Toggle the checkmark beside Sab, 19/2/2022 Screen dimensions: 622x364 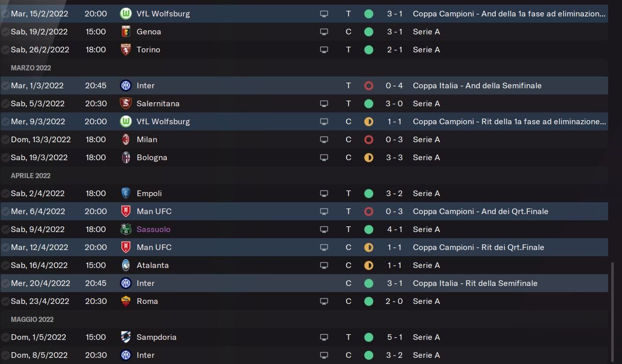[5, 32]
